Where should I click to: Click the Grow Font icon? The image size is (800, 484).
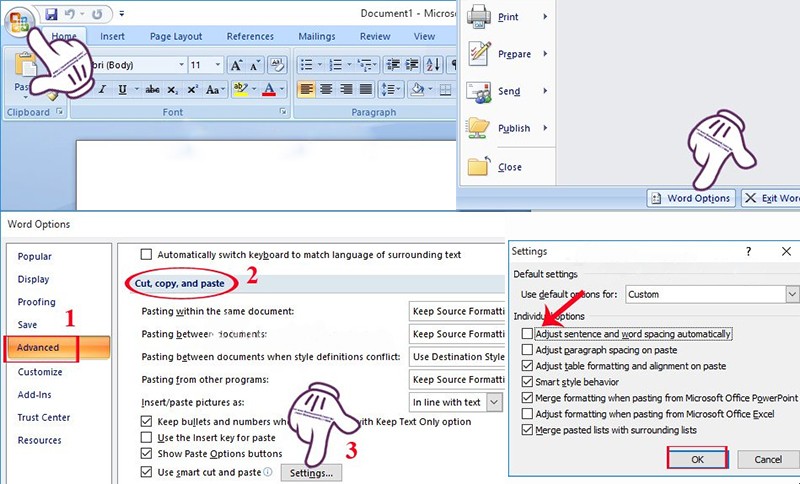click(x=237, y=65)
